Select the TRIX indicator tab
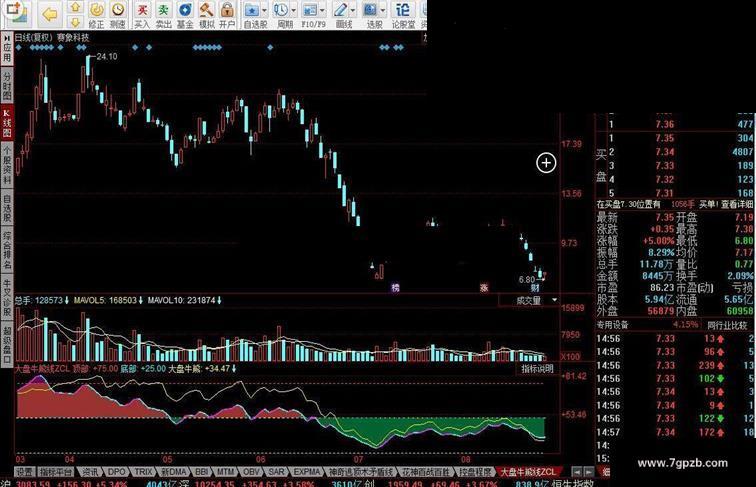The image size is (756, 487). [143, 472]
